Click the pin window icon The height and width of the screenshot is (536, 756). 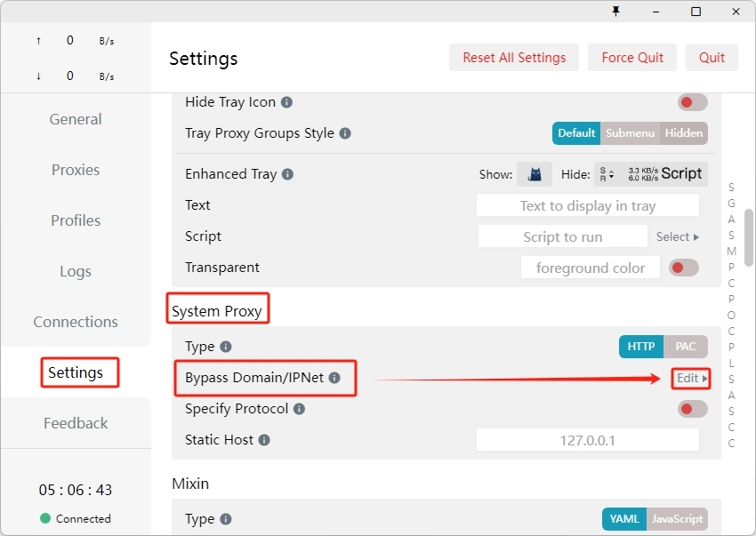tap(615, 11)
